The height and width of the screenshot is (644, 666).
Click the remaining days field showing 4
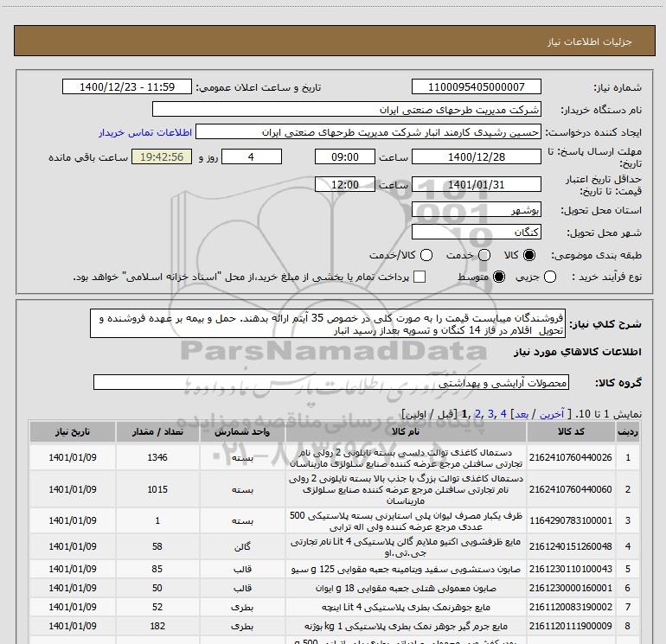coord(252,156)
